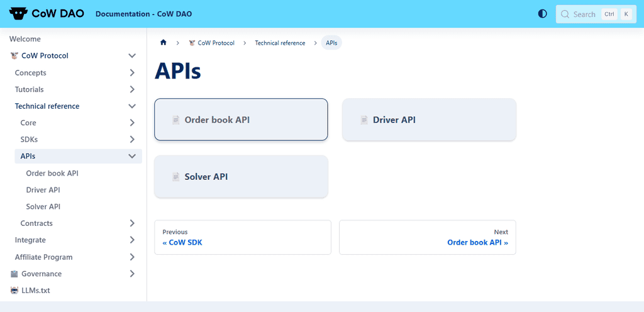This screenshot has height=312, width=644.
Task: Open Welcome in the sidebar
Action: tap(25, 39)
